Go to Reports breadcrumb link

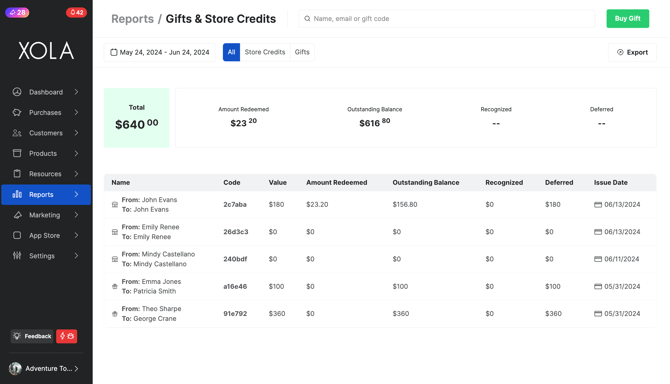(132, 19)
